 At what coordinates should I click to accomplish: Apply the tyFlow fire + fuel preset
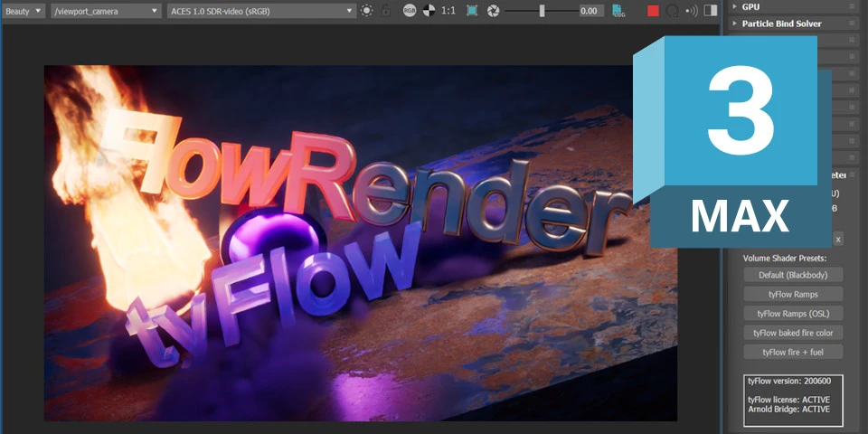[x=793, y=352]
